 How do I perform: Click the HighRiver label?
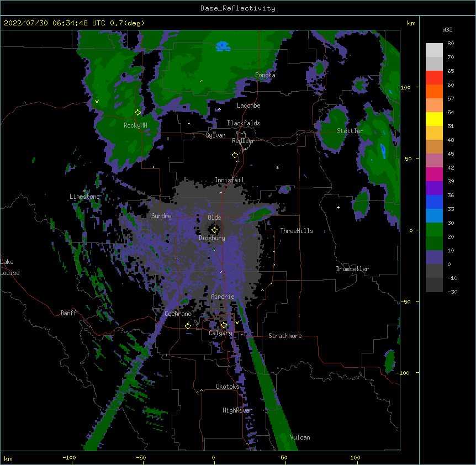click(237, 410)
